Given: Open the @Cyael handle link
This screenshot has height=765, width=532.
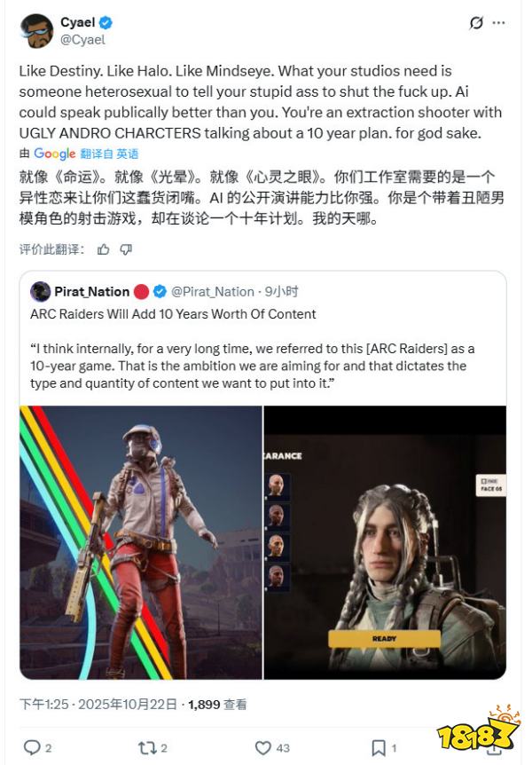Looking at the screenshot, I should tap(82, 40).
